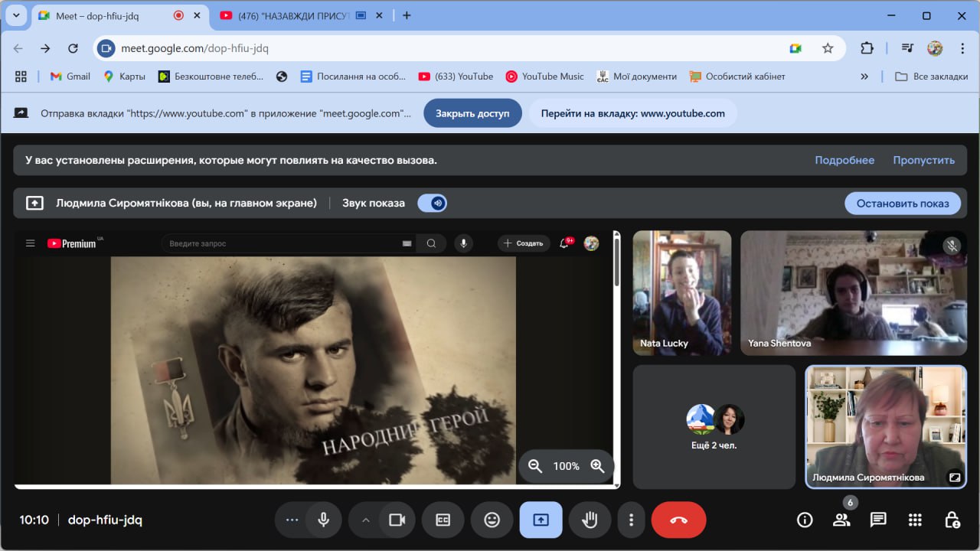Screen dimensions: 980x551
Task: Click the present screen button
Action: [541, 520]
